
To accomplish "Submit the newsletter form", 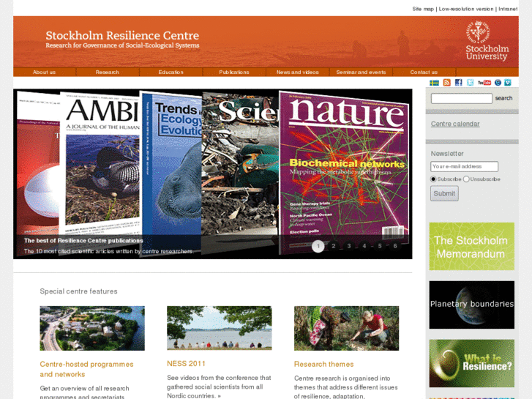I will 444,193.
